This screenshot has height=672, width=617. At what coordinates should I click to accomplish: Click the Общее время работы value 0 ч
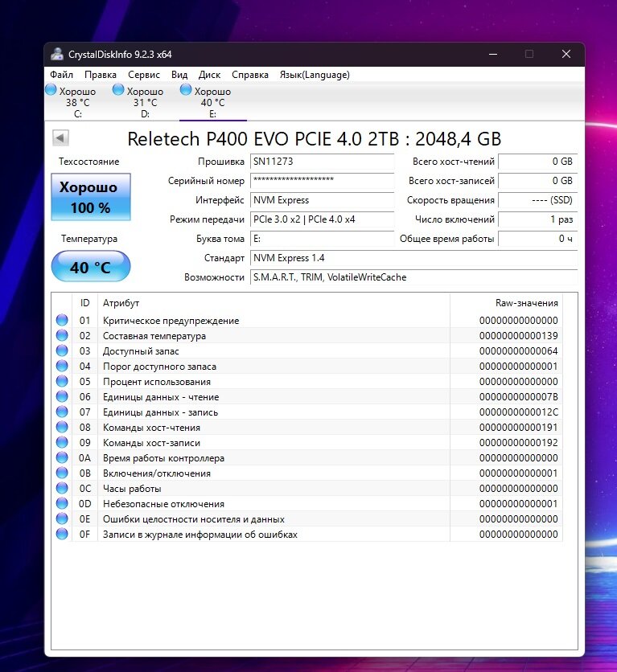[538, 239]
